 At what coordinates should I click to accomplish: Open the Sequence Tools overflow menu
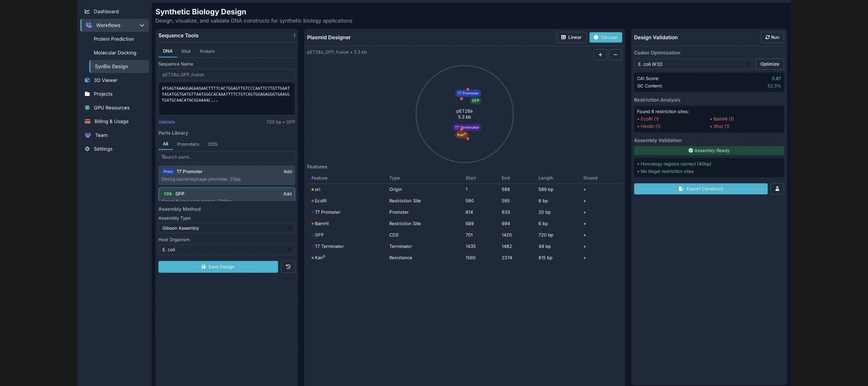tap(294, 35)
